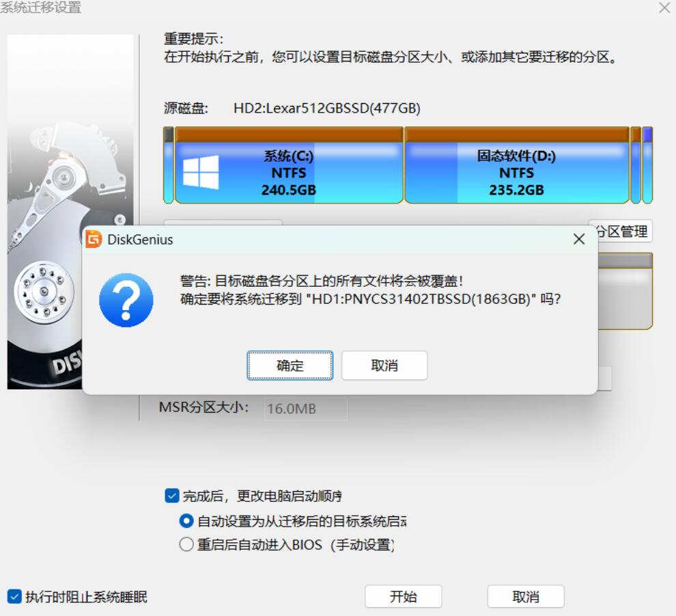Open 分区管理

620,232
